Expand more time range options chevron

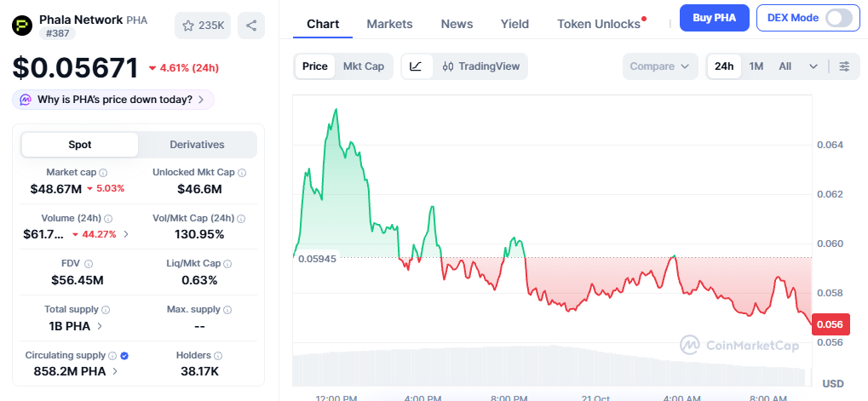point(813,66)
